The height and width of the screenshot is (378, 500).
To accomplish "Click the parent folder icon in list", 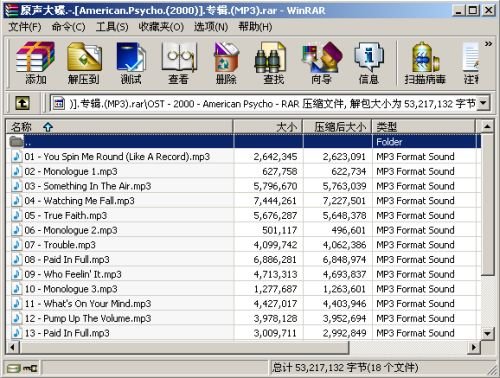I will coord(16,142).
